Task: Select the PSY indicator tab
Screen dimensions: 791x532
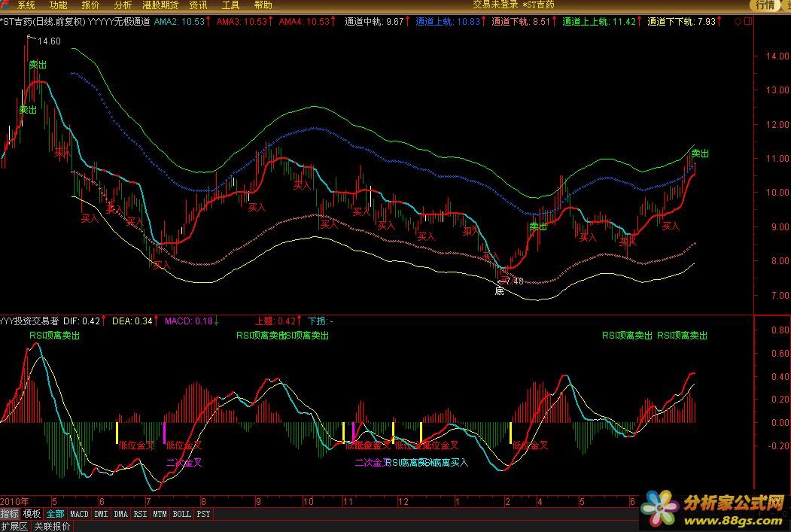Action: pyautogui.click(x=203, y=514)
